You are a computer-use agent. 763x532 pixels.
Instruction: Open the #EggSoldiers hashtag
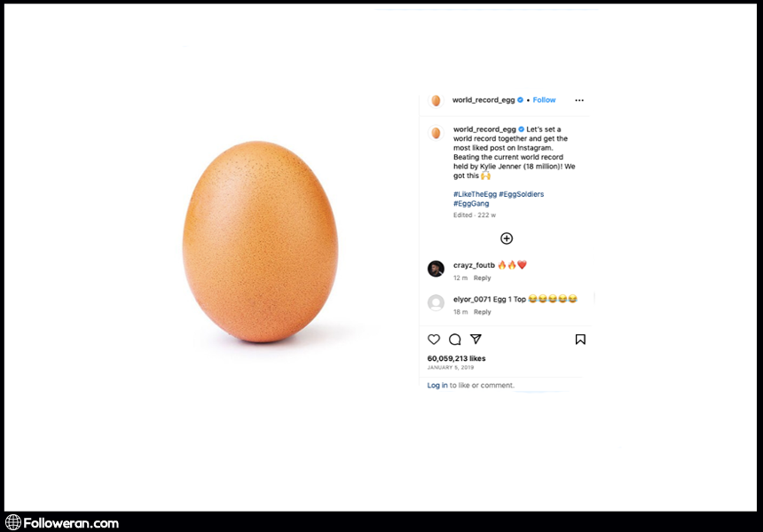pos(522,194)
